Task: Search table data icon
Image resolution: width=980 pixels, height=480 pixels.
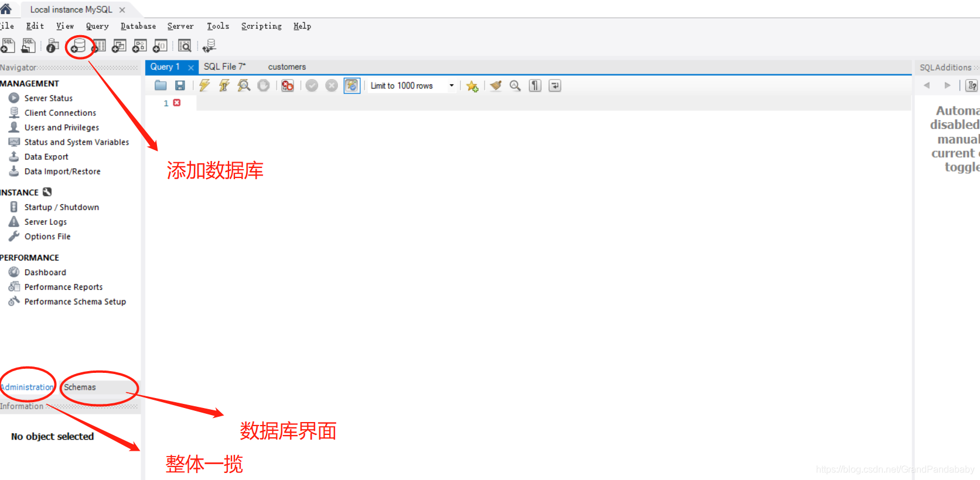Action: [185, 46]
